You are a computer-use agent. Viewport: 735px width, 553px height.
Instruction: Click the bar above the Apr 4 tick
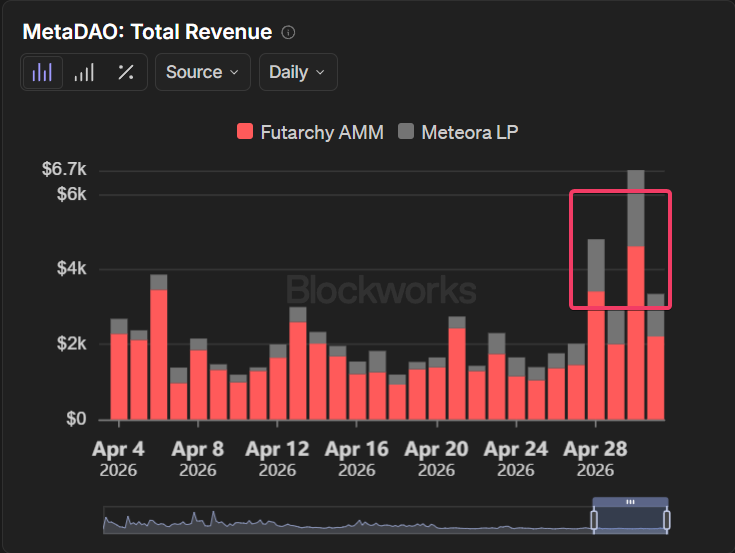click(119, 369)
